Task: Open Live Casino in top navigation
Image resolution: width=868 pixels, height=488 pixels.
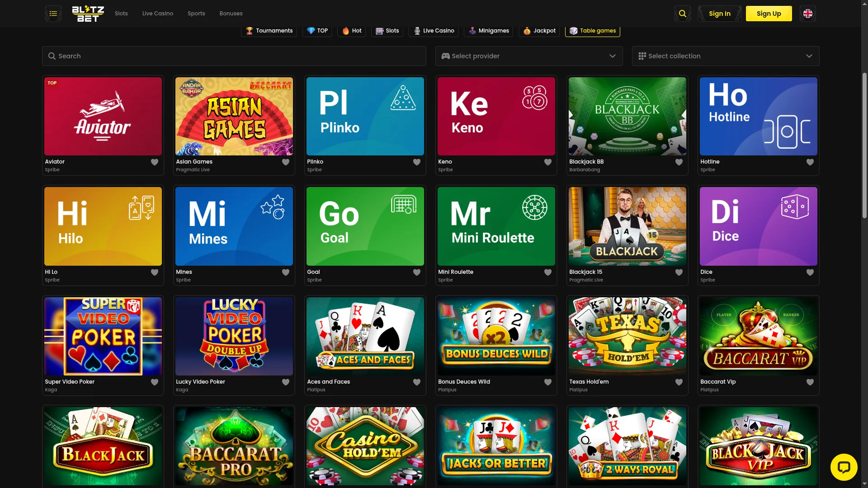Action: pos(157,14)
